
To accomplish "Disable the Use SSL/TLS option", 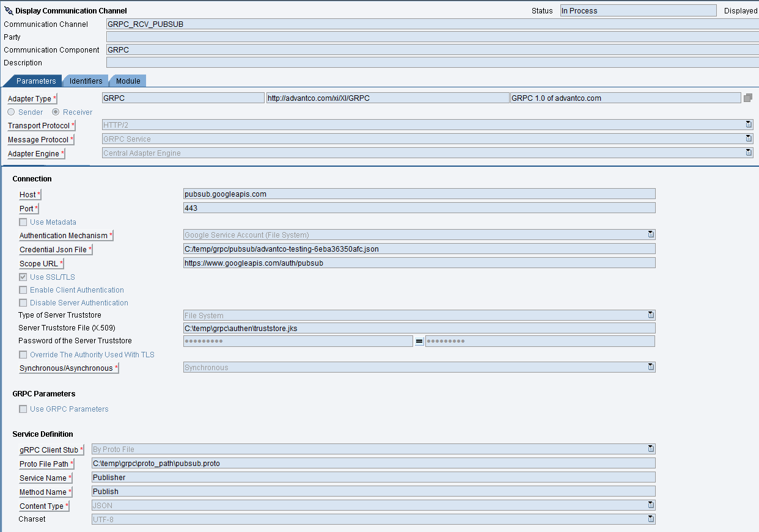I will (23, 277).
